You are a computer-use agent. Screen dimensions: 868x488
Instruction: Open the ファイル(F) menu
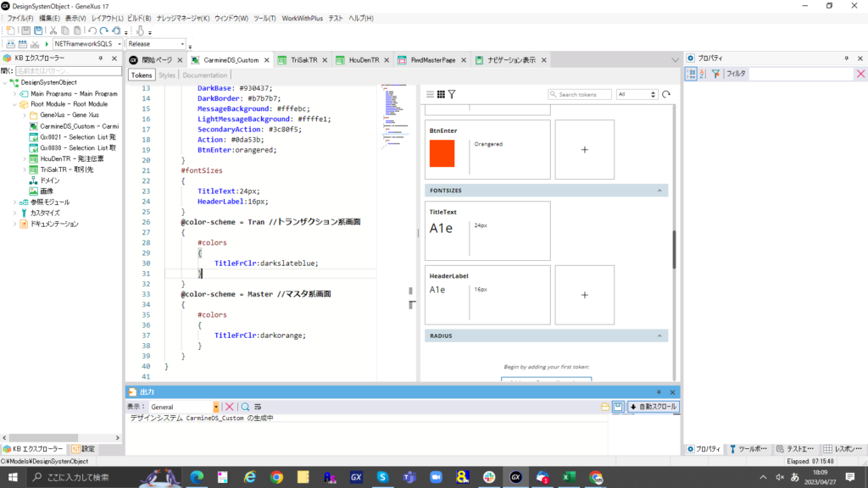pos(20,19)
